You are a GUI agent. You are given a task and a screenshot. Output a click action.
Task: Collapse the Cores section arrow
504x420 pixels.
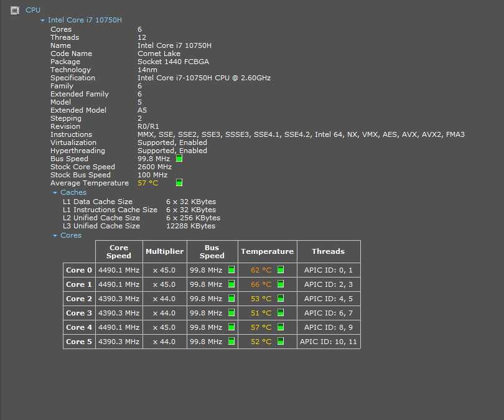55,236
